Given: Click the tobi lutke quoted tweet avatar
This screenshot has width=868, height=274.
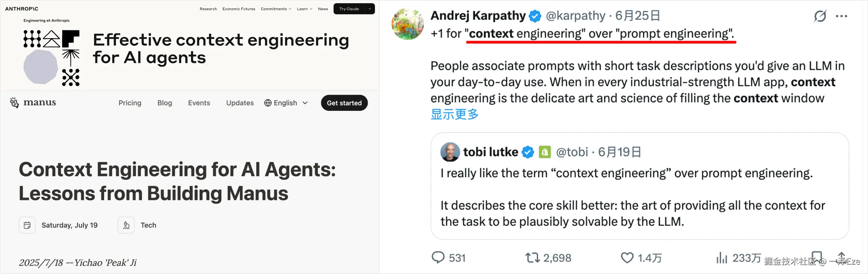Looking at the screenshot, I should pyautogui.click(x=450, y=152).
